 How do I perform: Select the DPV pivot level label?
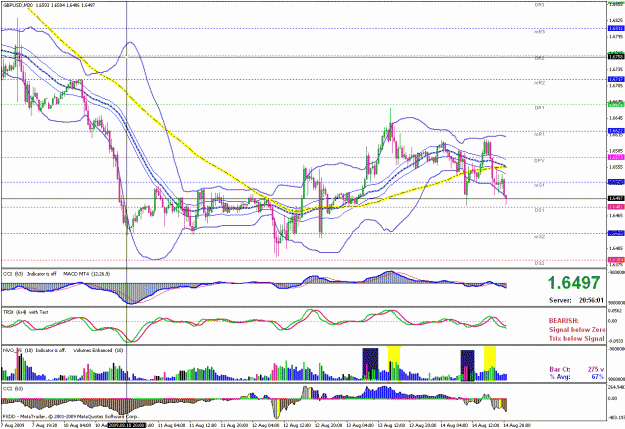539,161
